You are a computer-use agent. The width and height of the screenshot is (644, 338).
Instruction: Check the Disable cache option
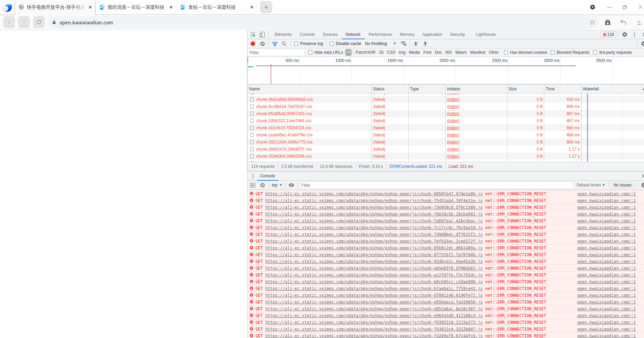(x=332, y=44)
